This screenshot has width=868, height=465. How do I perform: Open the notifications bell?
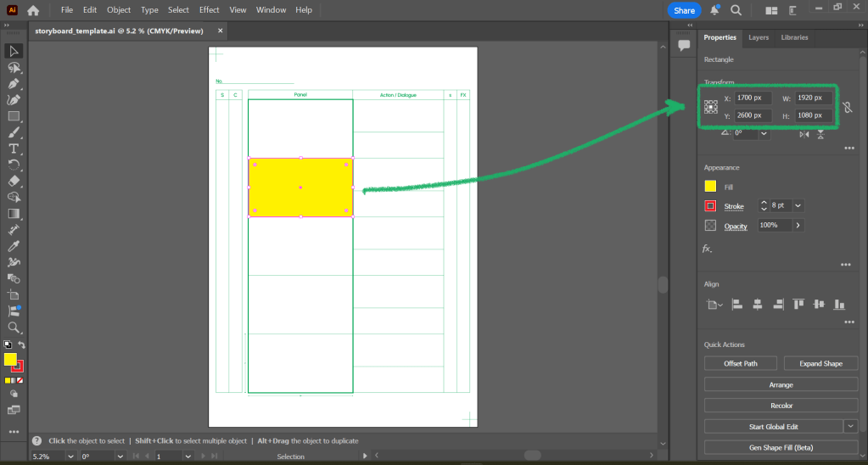coord(714,10)
